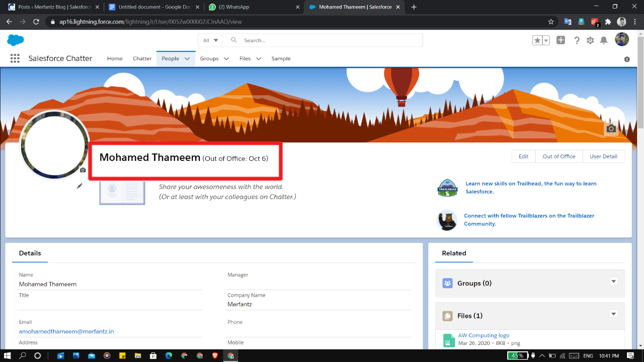The image size is (644, 362).
Task: Open File Explorer from taskbar
Action: point(138,355)
